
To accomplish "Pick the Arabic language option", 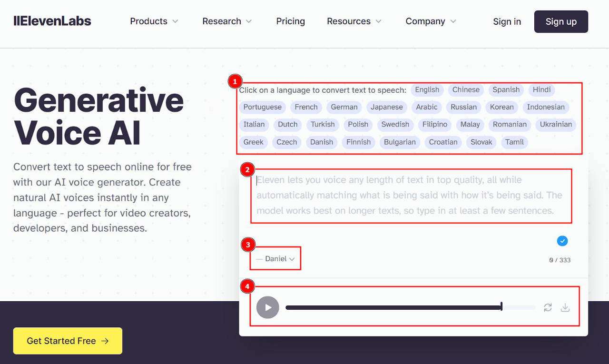I will (427, 107).
